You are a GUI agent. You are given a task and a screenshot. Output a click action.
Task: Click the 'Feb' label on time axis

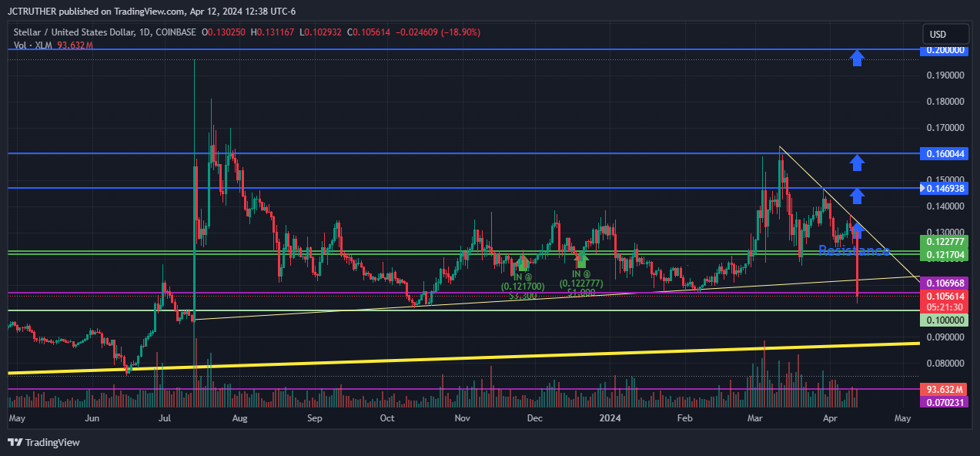pyautogui.click(x=685, y=418)
